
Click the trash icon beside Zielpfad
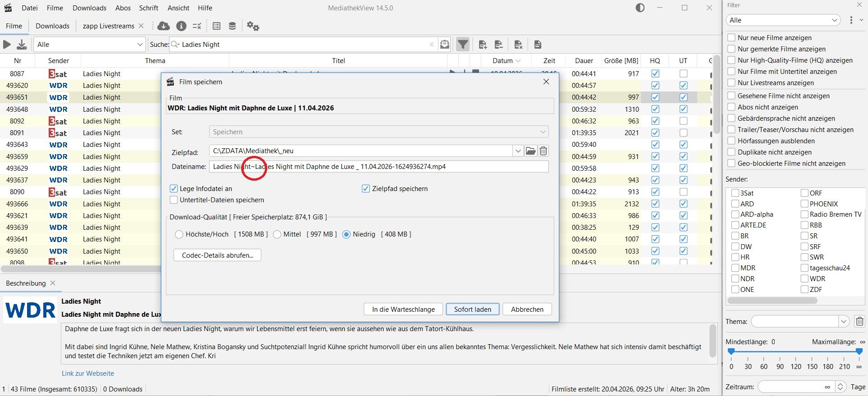pyautogui.click(x=544, y=151)
